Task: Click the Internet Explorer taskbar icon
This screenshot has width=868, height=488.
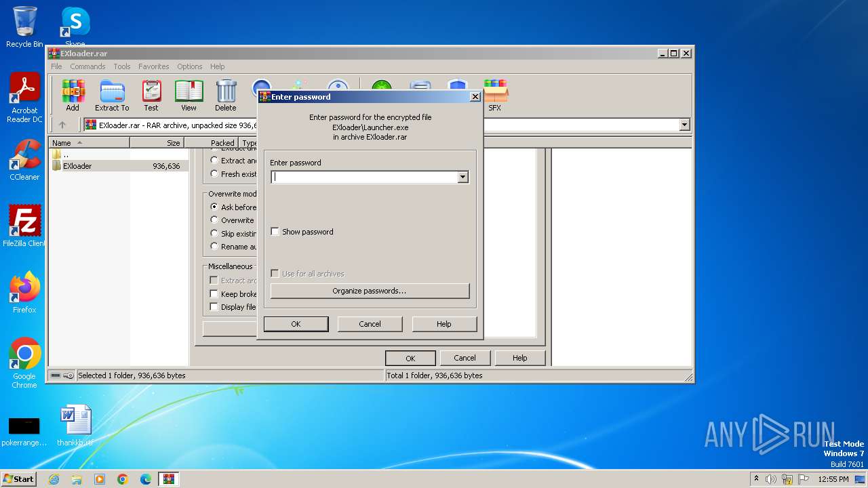Action: [x=54, y=479]
